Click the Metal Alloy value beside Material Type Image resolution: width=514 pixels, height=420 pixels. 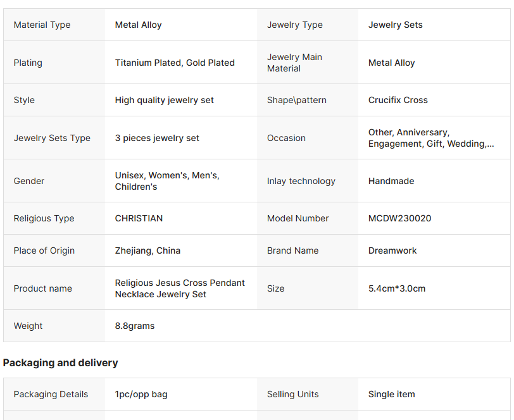pyautogui.click(x=139, y=25)
